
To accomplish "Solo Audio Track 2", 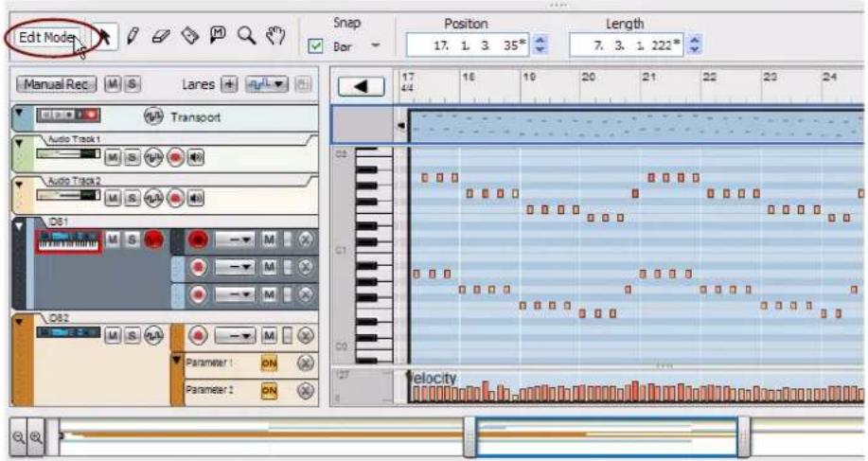I will pyautogui.click(x=132, y=198).
